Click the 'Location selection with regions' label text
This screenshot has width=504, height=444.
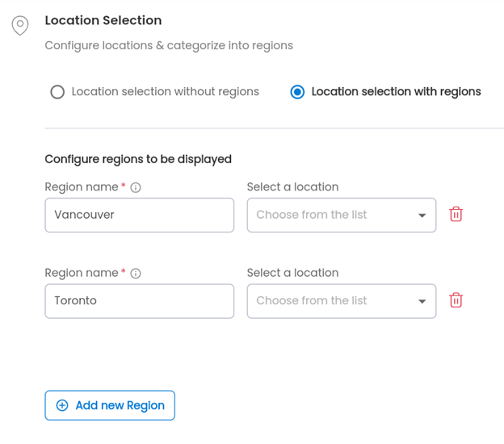click(x=396, y=91)
